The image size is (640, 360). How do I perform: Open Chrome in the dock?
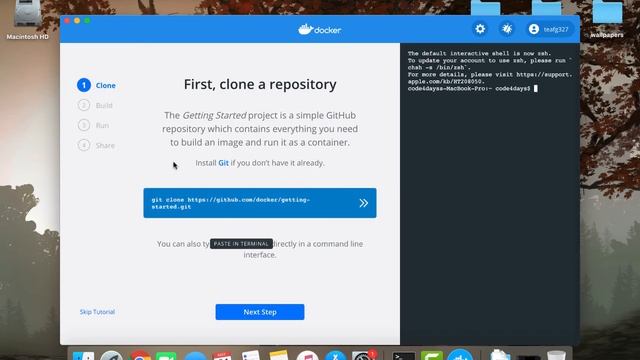coord(140,356)
